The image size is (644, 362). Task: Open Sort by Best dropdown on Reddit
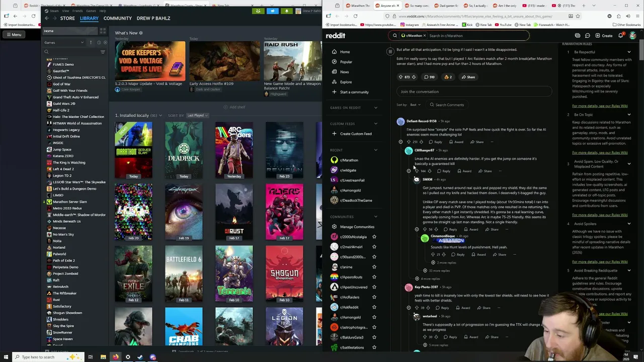coord(415,105)
